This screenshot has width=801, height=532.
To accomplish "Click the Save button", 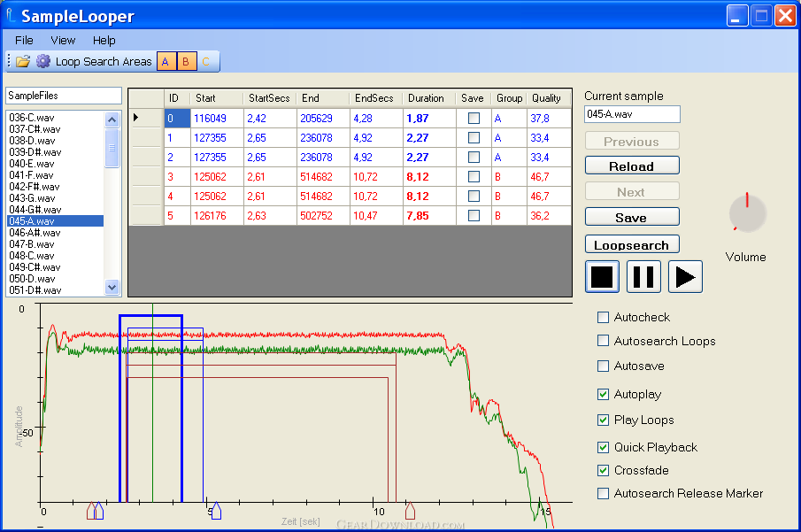I will 632,217.
